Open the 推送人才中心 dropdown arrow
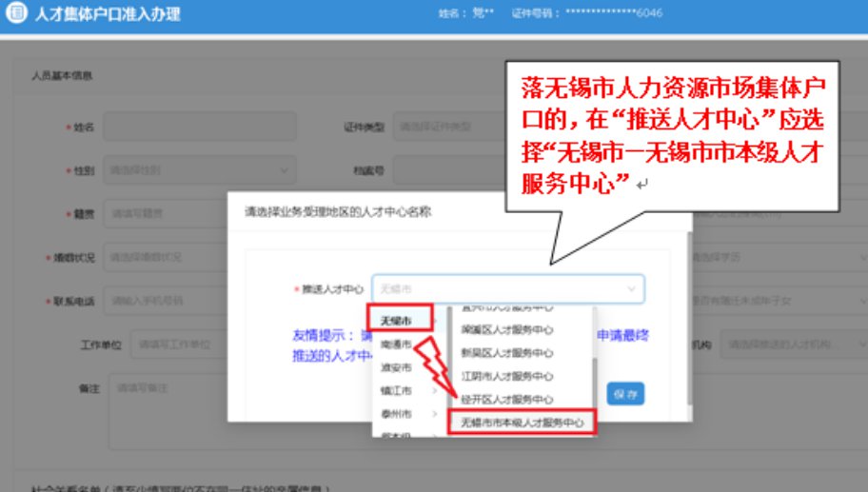This screenshot has height=492, width=868. (630, 288)
